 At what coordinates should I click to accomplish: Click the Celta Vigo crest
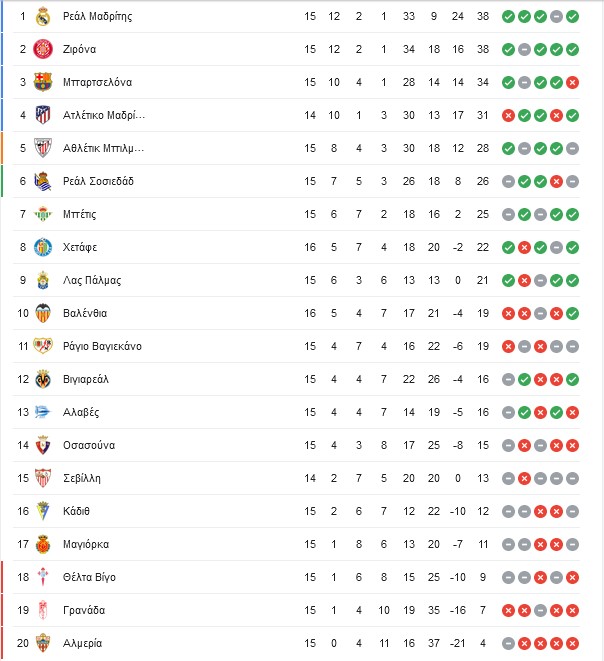pyautogui.click(x=43, y=578)
